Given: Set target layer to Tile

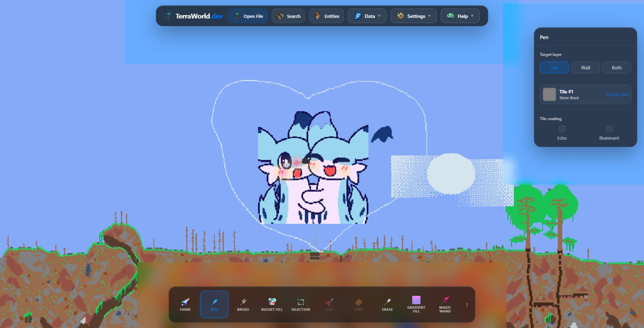Looking at the screenshot, I should click(554, 68).
